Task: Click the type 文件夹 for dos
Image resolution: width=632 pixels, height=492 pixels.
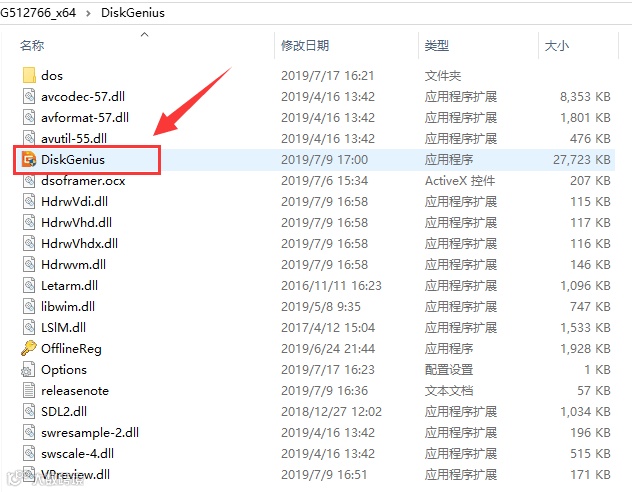Action: 443,75
